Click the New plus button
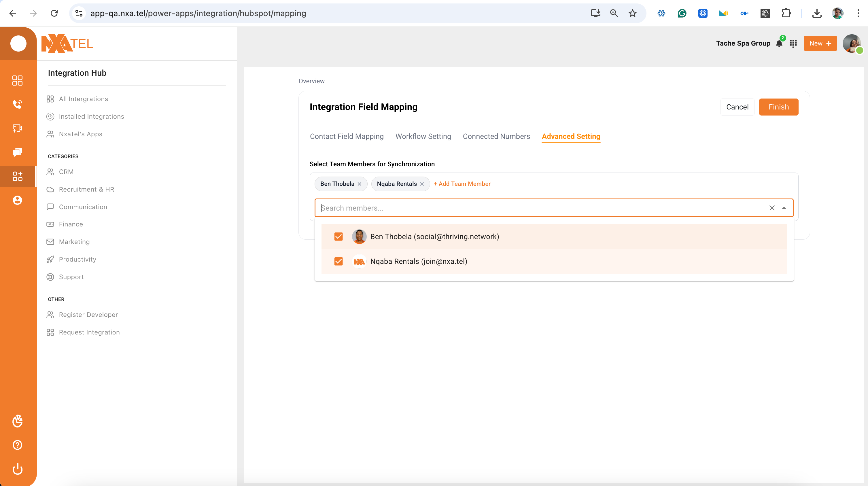 (820, 44)
